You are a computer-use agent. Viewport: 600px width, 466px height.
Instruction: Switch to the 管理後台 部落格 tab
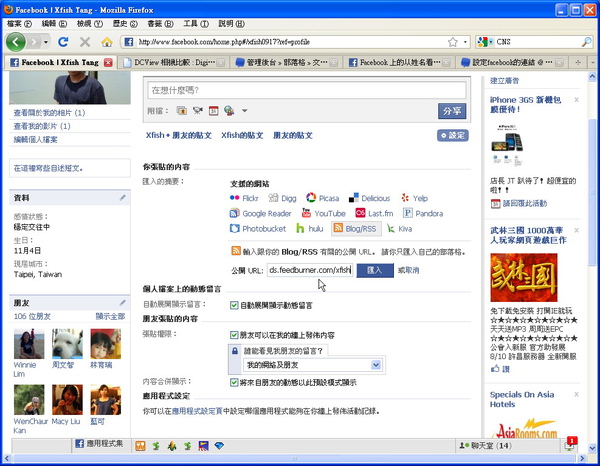tap(286, 62)
